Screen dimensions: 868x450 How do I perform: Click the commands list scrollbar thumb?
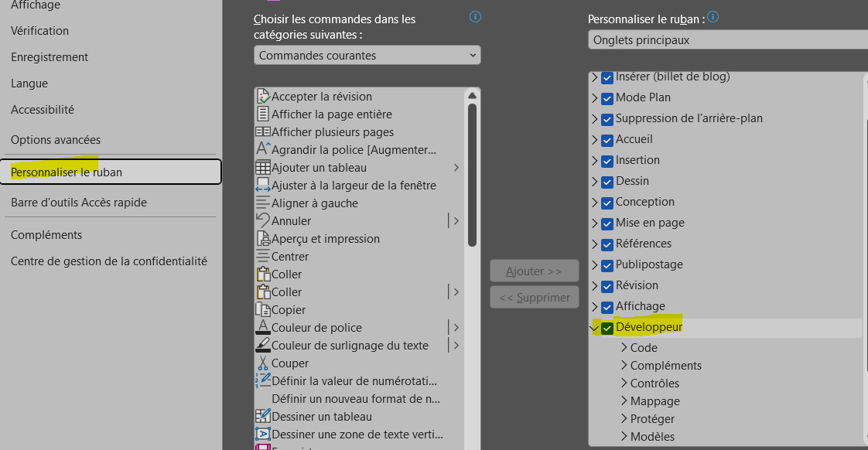(x=472, y=175)
